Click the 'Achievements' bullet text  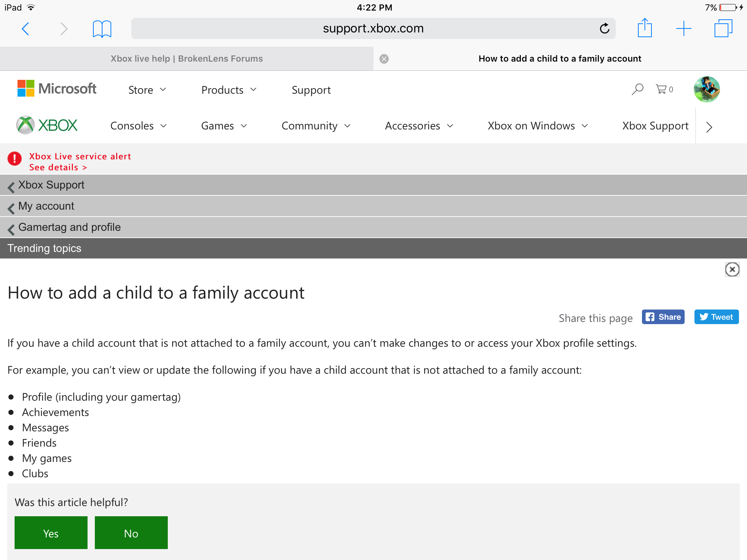[x=55, y=412]
